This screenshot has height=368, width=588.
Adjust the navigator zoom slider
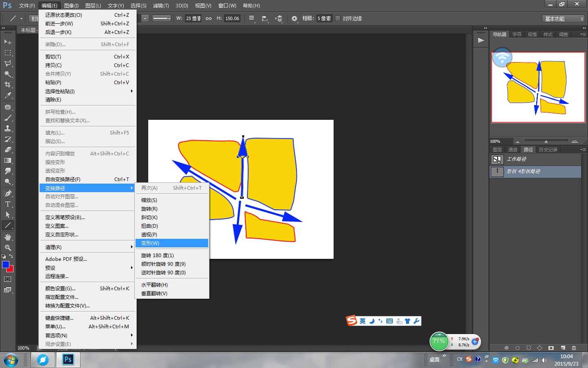coord(546,141)
